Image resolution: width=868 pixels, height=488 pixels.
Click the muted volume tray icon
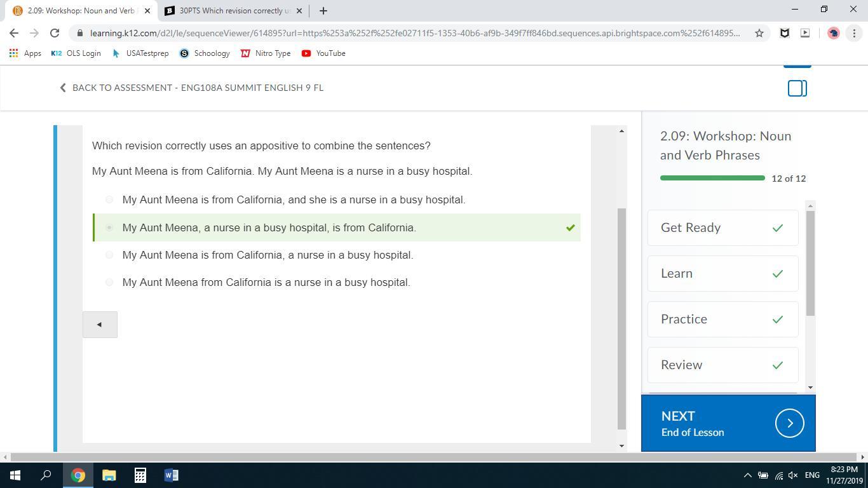pyautogui.click(x=793, y=475)
